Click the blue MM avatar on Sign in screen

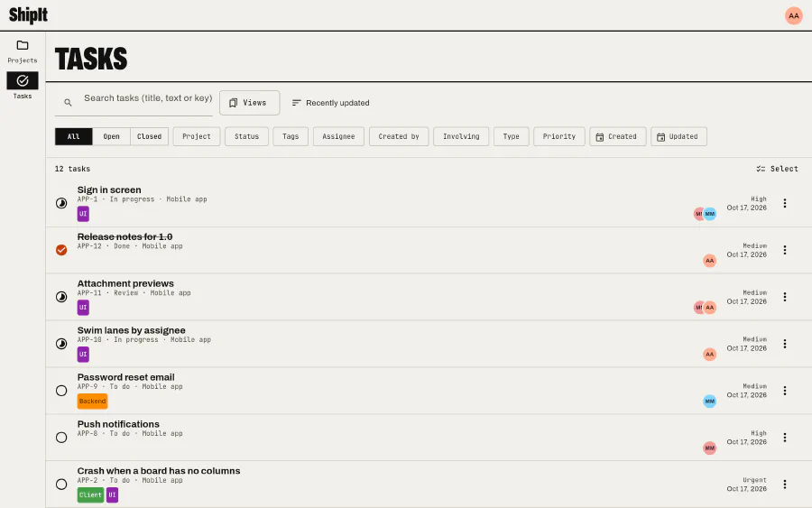click(x=710, y=214)
